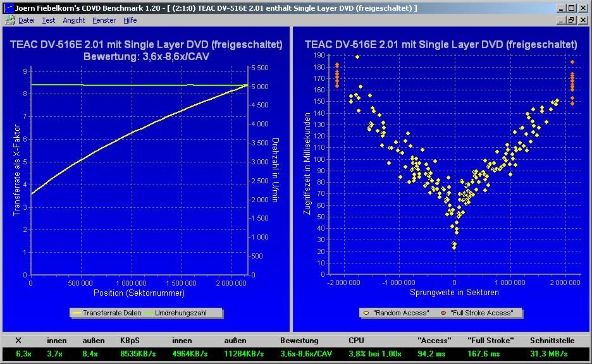Click the 11284KB/s value
Viewport: 592px width, 364px height.
click(244, 354)
